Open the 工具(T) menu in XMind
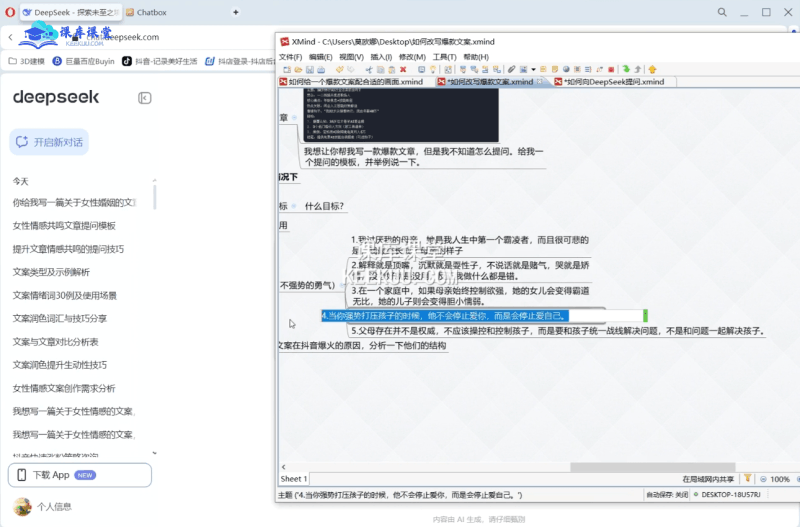 (444, 57)
